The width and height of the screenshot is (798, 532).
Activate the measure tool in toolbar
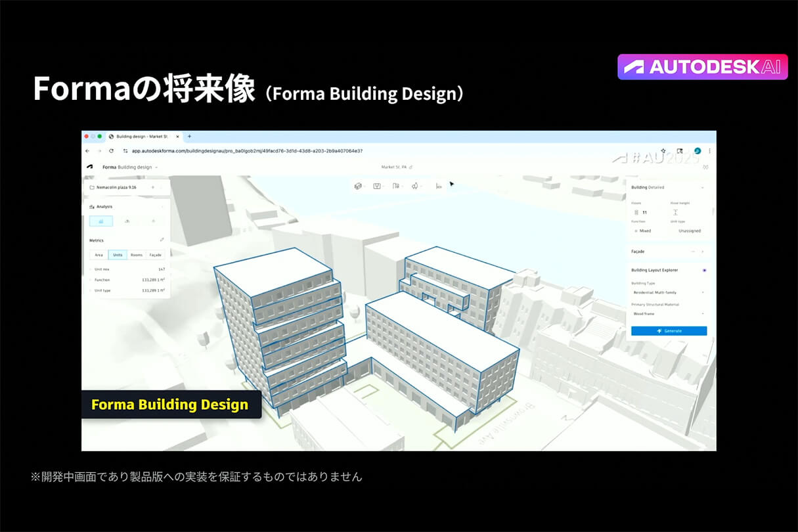tap(438, 186)
